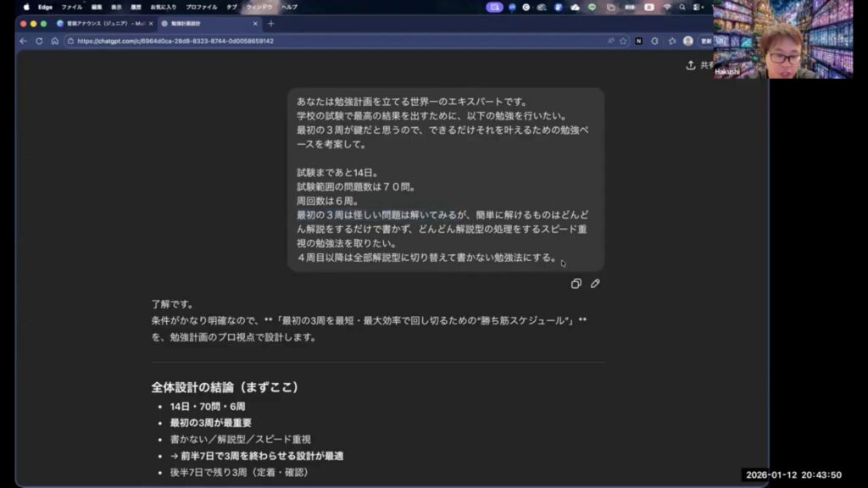
Task: Open the Edge profile avatar
Action: [687, 41]
